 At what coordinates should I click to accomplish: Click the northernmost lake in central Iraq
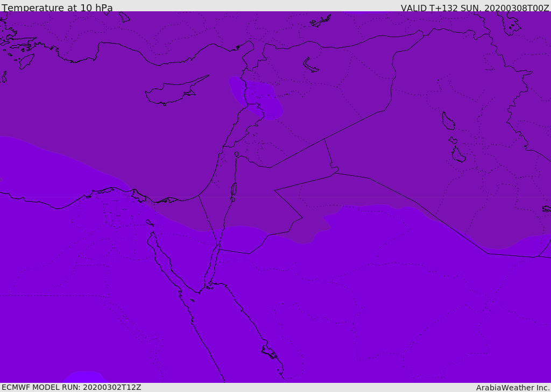coord(448,121)
